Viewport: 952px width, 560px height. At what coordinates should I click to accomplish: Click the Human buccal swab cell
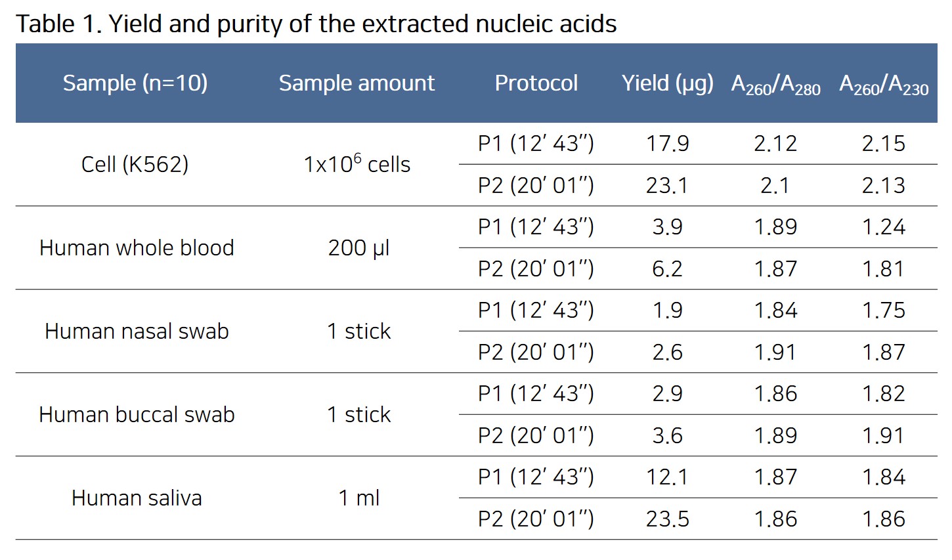click(x=137, y=414)
